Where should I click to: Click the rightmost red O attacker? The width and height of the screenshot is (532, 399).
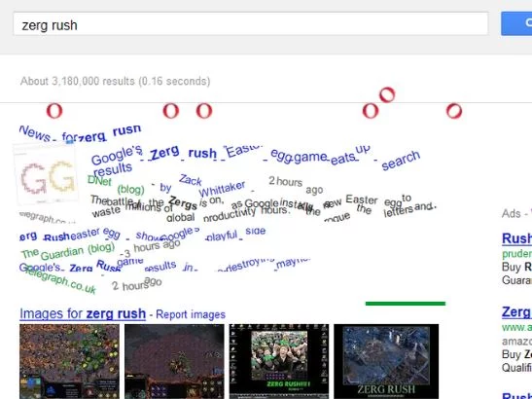click(x=454, y=111)
